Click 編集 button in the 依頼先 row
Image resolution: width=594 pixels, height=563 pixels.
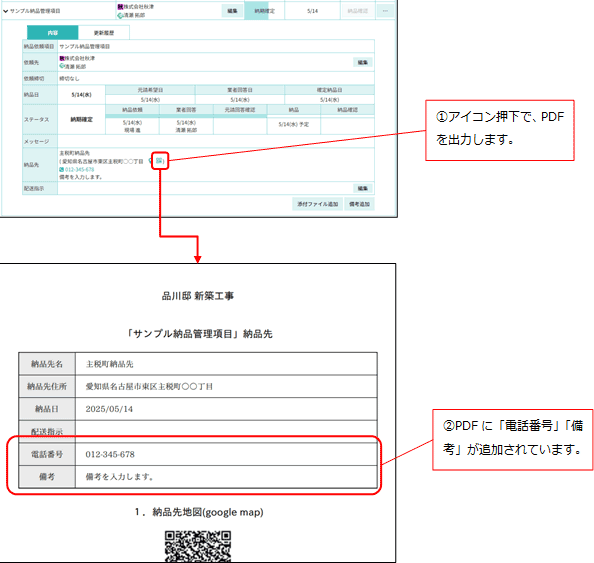(363, 63)
